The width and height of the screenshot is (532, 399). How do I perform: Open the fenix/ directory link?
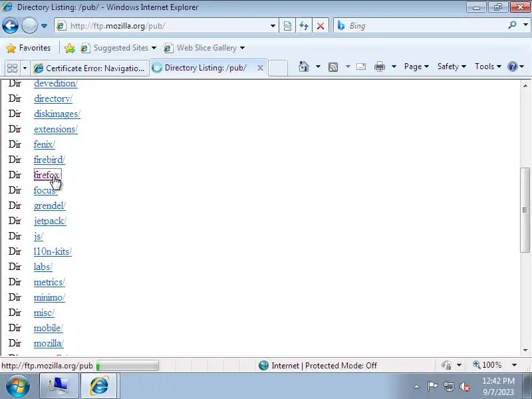click(x=44, y=144)
